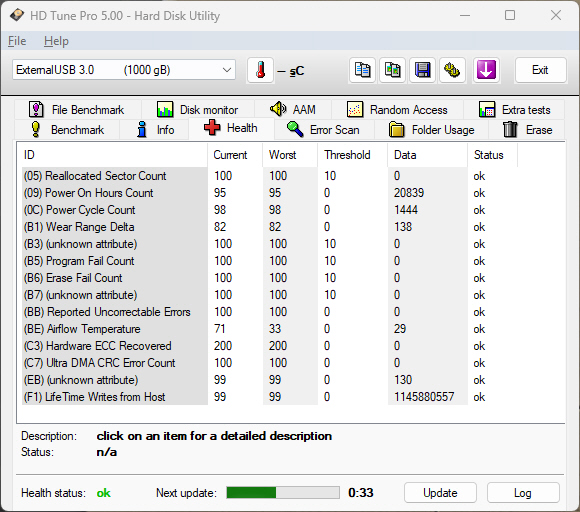
Task: Click the Update button
Action: [x=440, y=493]
